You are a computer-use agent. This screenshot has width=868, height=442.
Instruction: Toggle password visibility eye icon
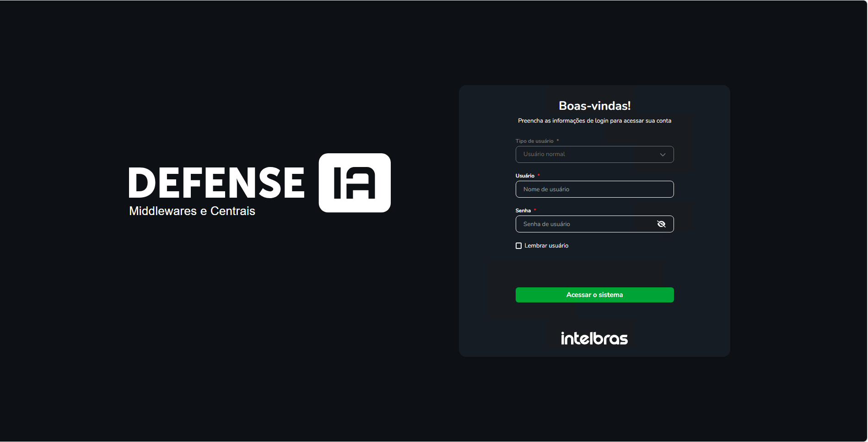661,224
